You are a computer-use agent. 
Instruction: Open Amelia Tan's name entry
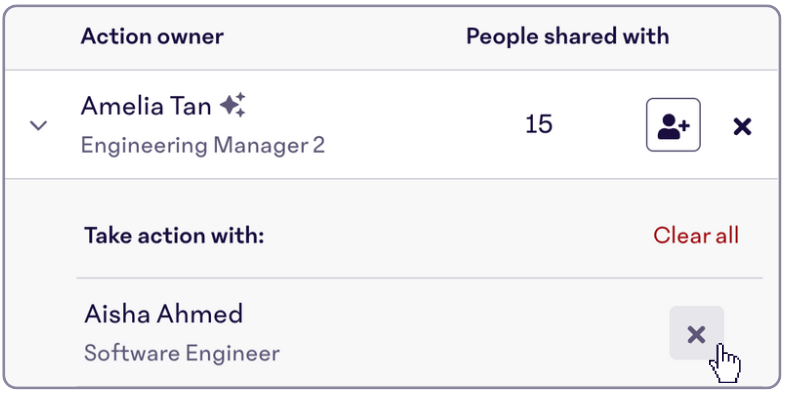click(146, 106)
